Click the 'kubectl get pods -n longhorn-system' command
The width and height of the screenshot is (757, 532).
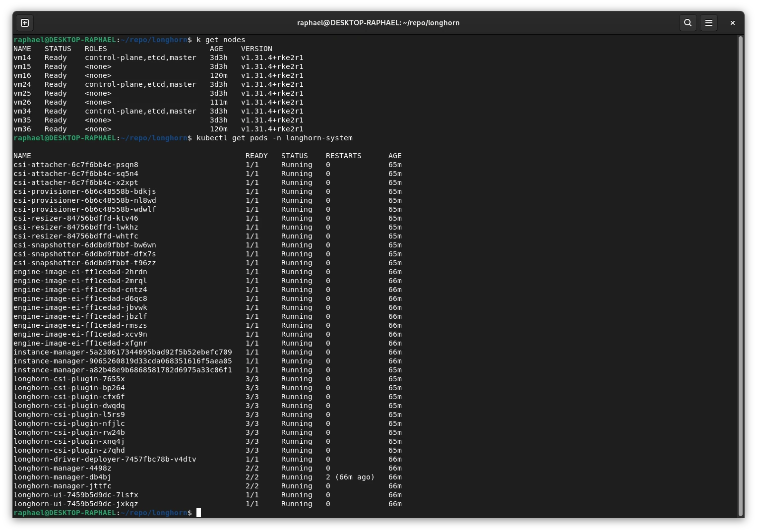coord(274,138)
